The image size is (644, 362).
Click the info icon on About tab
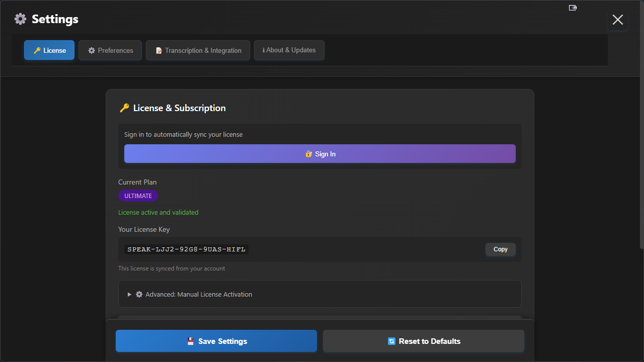pos(264,50)
